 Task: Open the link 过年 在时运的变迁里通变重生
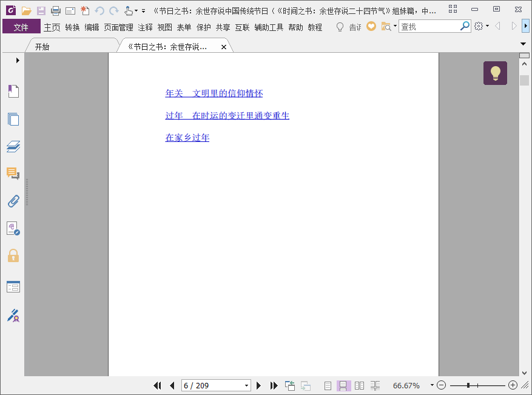[x=227, y=115]
